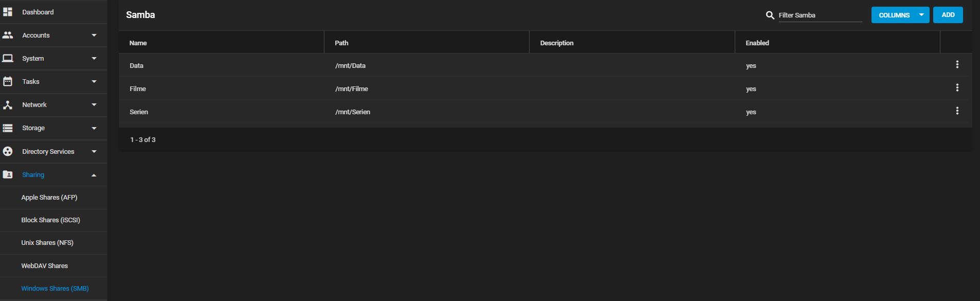Screen dimensions: 980x301
Task: Expand the Network menu arrow
Action: point(94,104)
